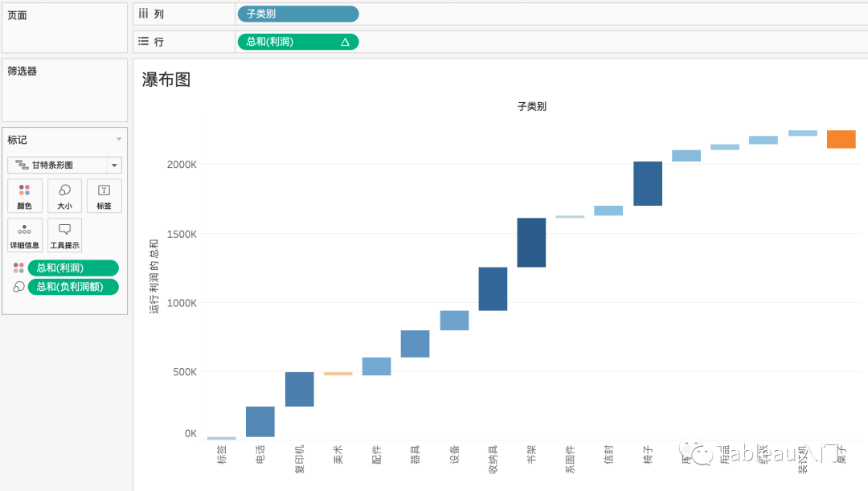The image size is (868, 491).
Task: Select the 子类别 pill on columns shelf
Action: pos(298,14)
